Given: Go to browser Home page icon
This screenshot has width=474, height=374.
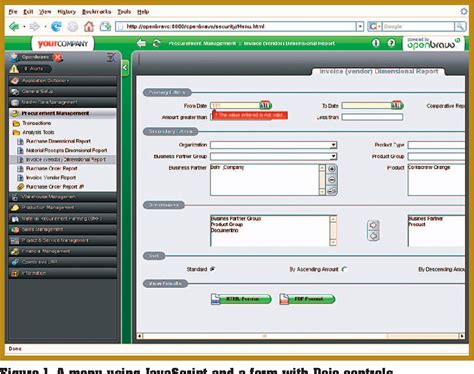Looking at the screenshot, I should click(89, 26).
